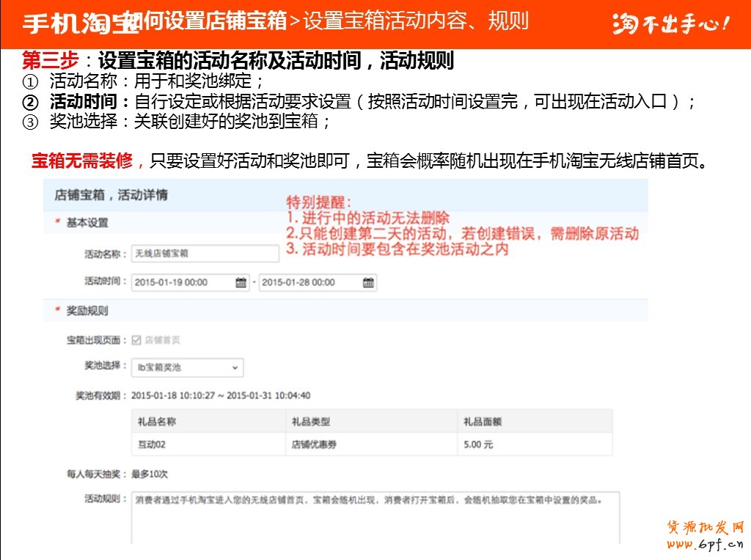The image size is (751, 560).
Task: Click the red asterisk beside 奖励规则
Action: click(x=57, y=311)
